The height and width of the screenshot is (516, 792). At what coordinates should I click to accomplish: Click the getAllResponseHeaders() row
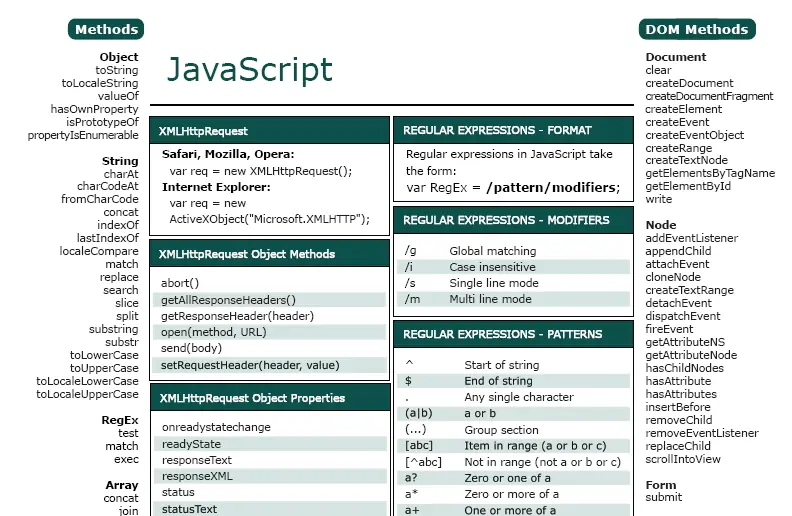(270, 300)
